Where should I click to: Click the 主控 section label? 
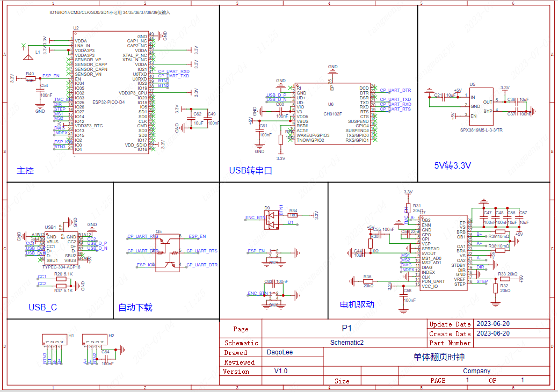25,171
